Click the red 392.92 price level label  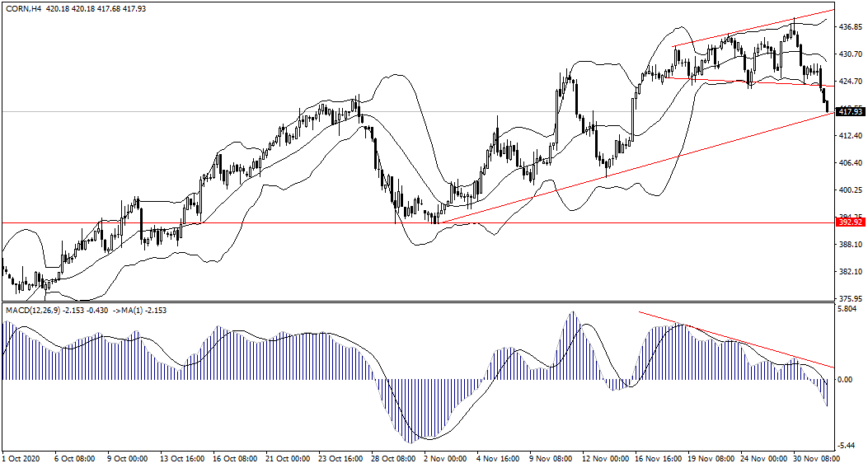(849, 222)
